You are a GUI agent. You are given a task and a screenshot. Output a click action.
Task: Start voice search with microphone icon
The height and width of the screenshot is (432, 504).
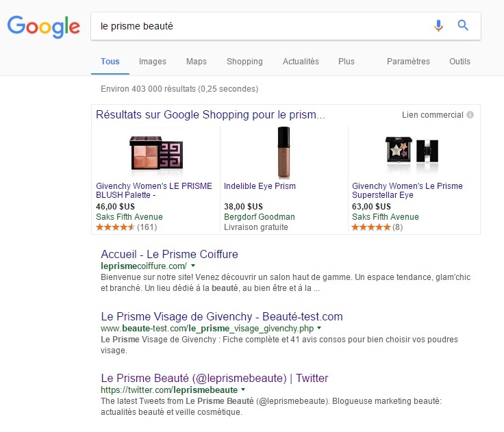(x=438, y=25)
